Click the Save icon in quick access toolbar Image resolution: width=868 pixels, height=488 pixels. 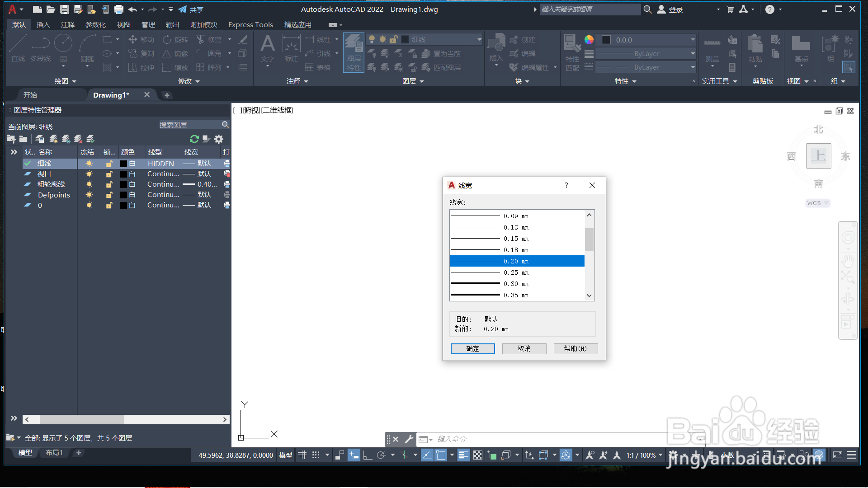64,9
